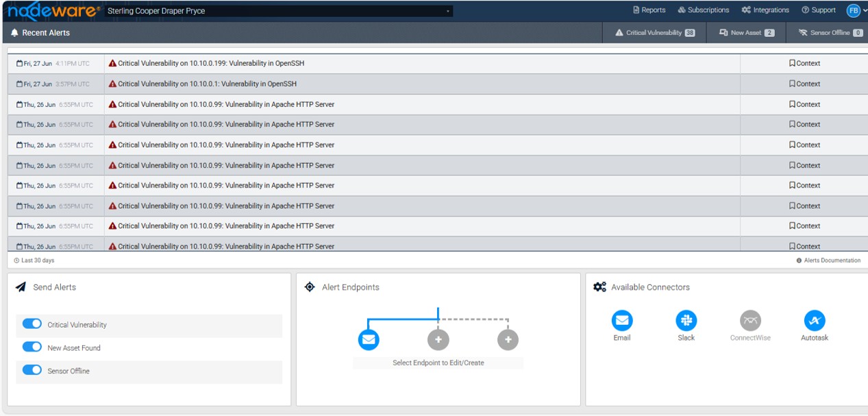Image resolution: width=868 pixels, height=416 pixels.
Task: Open the Autotask connector
Action: click(x=814, y=321)
